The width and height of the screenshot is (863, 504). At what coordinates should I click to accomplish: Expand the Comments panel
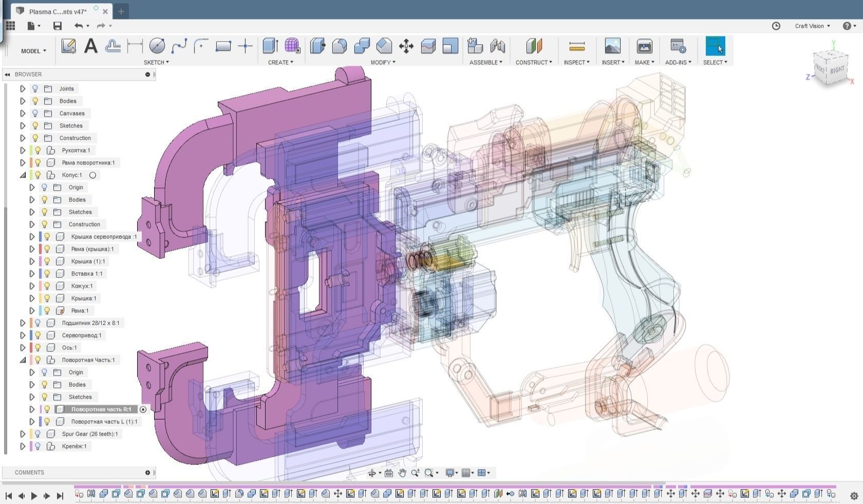147,473
